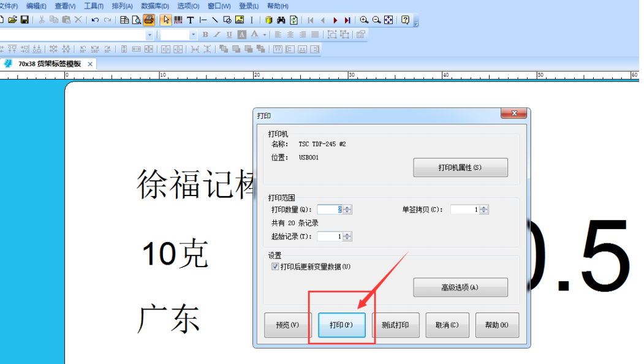Select the pointer arrow tool
This screenshot has width=644, height=364.
tap(166, 20)
